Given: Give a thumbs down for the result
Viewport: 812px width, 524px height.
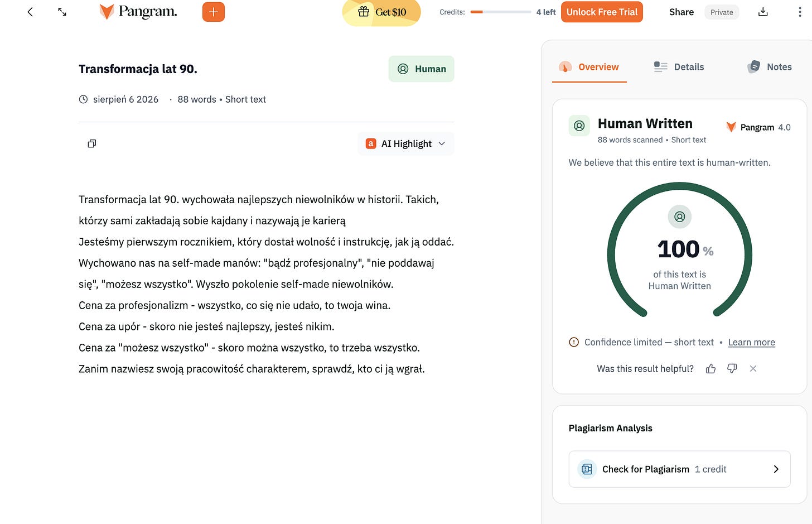Looking at the screenshot, I should (732, 368).
